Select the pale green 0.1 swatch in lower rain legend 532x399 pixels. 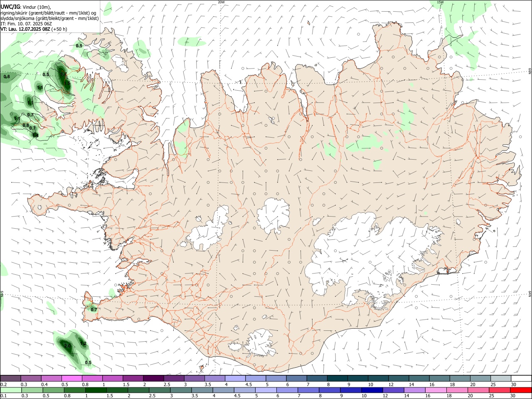(x=10, y=390)
